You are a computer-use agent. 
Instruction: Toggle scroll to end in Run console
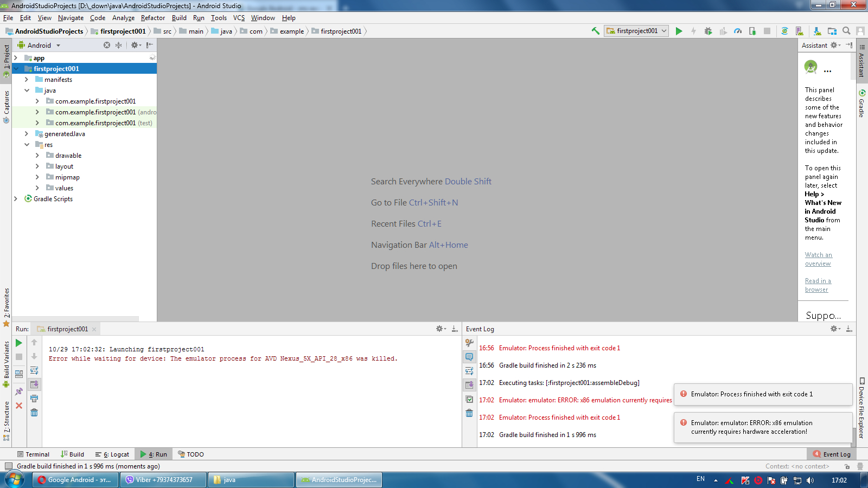[34, 384]
